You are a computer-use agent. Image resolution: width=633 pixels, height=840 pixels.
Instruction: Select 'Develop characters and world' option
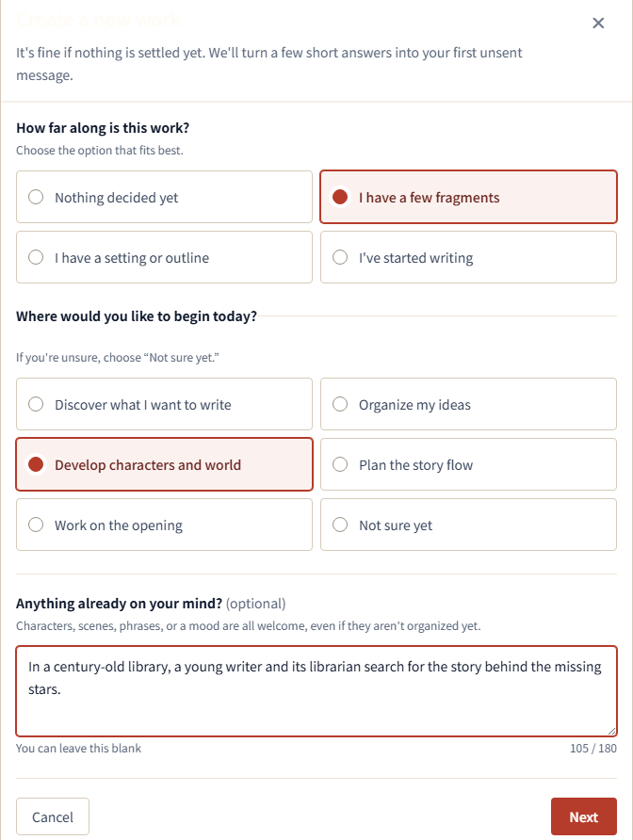click(x=164, y=464)
